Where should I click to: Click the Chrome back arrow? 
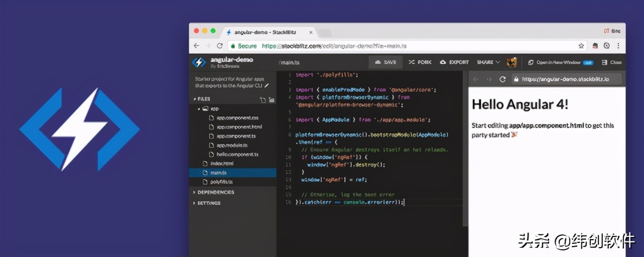196,46
